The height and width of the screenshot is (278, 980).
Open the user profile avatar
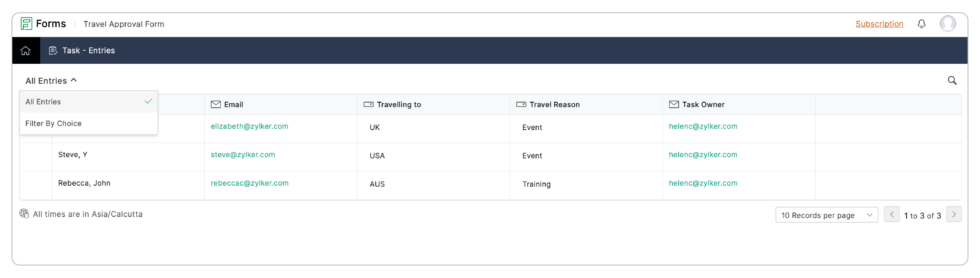point(947,24)
